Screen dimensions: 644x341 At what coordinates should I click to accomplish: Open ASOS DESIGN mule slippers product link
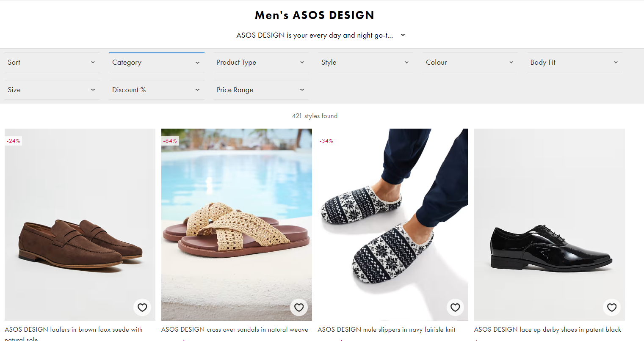coord(387,330)
